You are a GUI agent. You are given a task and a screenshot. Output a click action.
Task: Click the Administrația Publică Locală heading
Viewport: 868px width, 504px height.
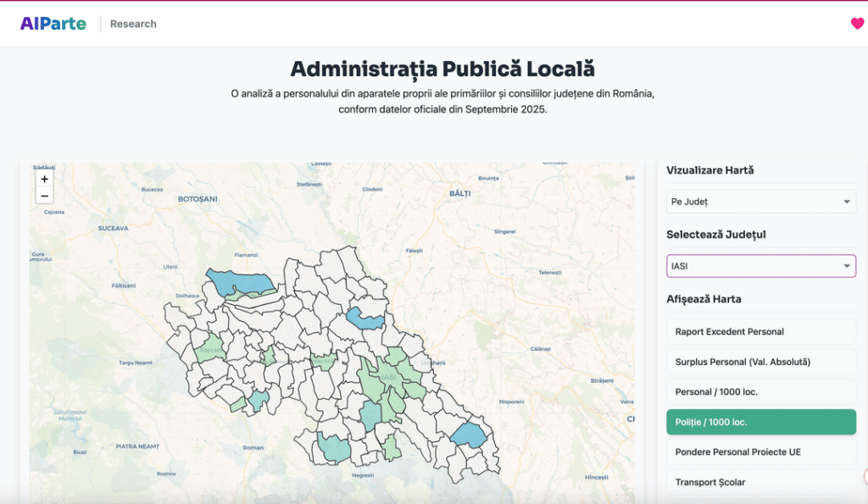tap(442, 69)
